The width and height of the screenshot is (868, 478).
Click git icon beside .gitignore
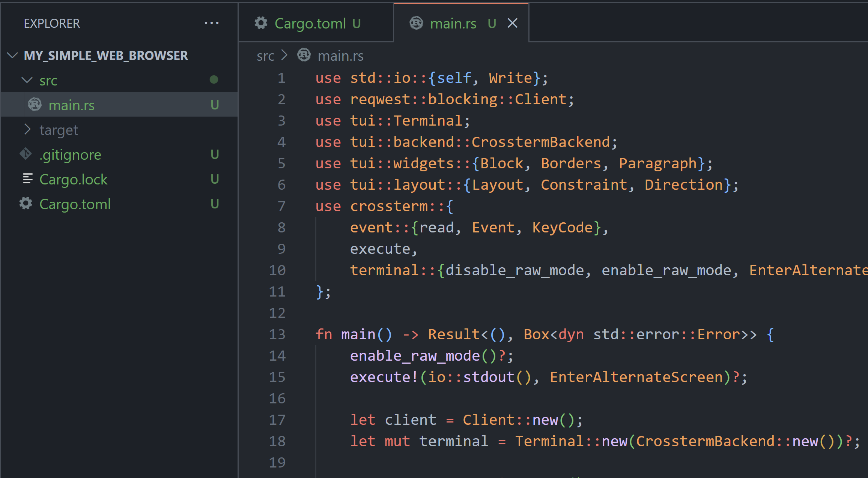point(26,154)
